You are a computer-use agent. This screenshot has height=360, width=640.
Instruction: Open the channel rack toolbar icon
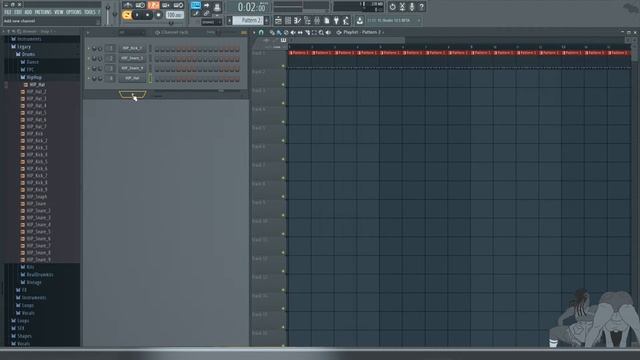coord(288,20)
